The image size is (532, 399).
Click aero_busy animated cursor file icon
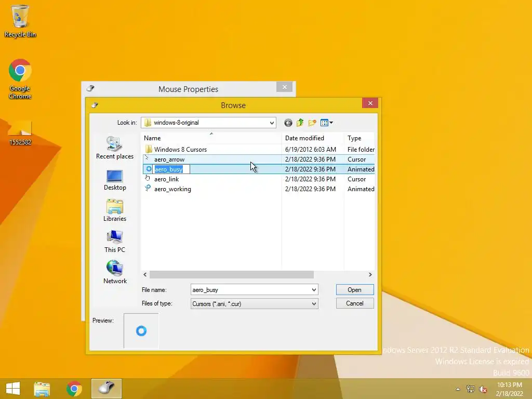(149, 169)
